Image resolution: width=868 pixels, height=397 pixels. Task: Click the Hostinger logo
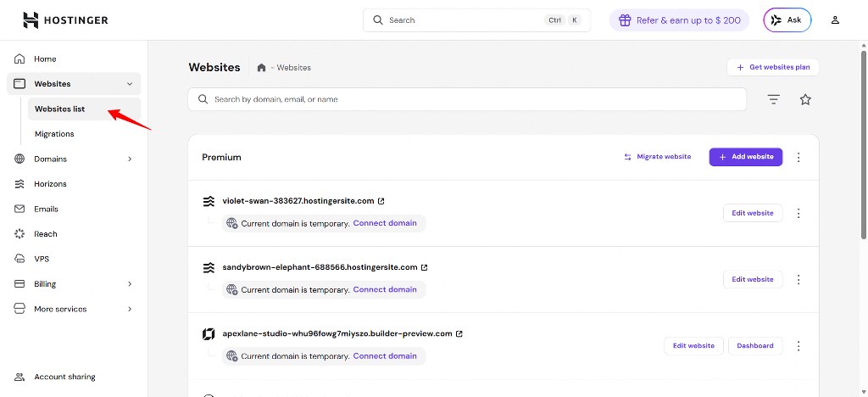coord(65,20)
